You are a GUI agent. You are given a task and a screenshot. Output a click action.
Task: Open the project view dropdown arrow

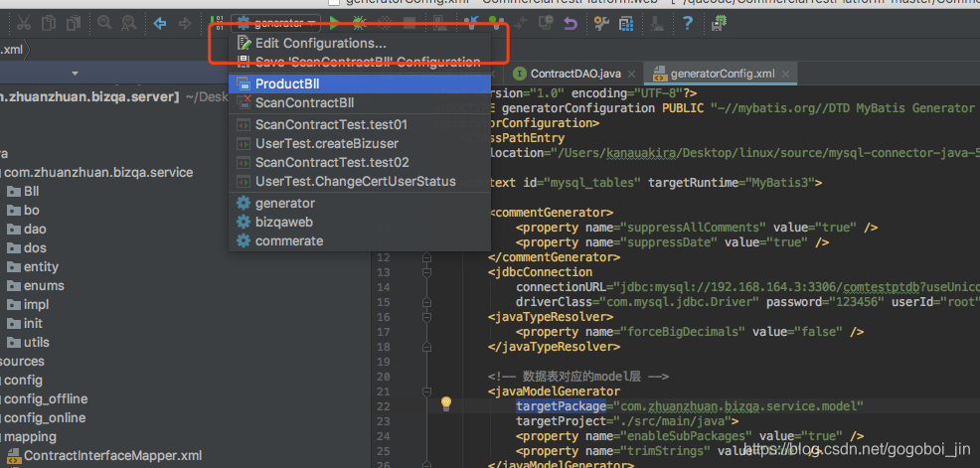tap(75, 74)
